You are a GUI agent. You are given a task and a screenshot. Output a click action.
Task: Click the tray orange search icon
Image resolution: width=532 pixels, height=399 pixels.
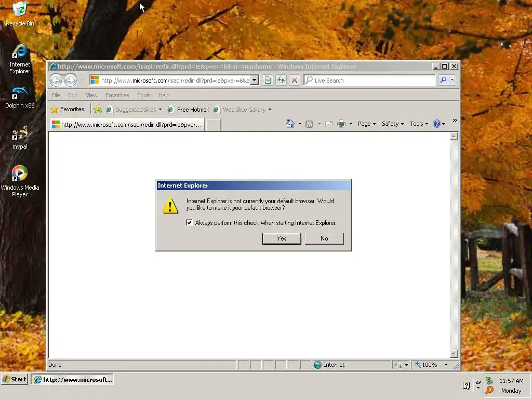489,390
